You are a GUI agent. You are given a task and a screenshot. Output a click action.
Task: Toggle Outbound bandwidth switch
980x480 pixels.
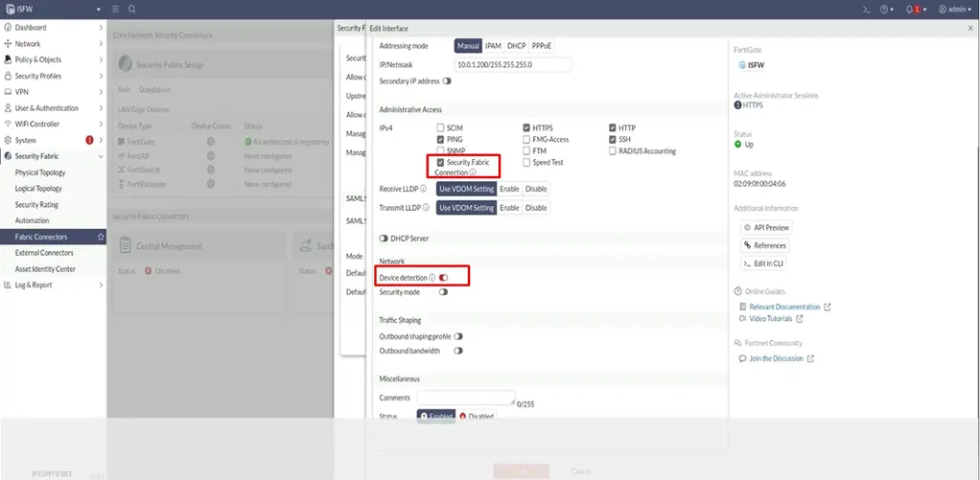click(x=458, y=351)
